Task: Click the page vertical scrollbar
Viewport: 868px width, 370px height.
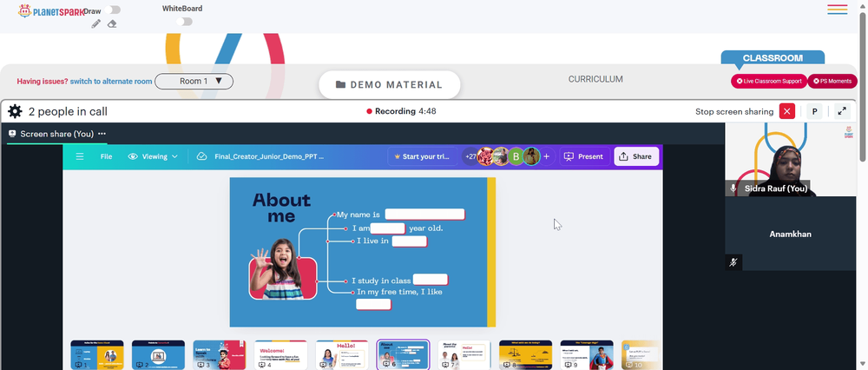Action: [863, 86]
